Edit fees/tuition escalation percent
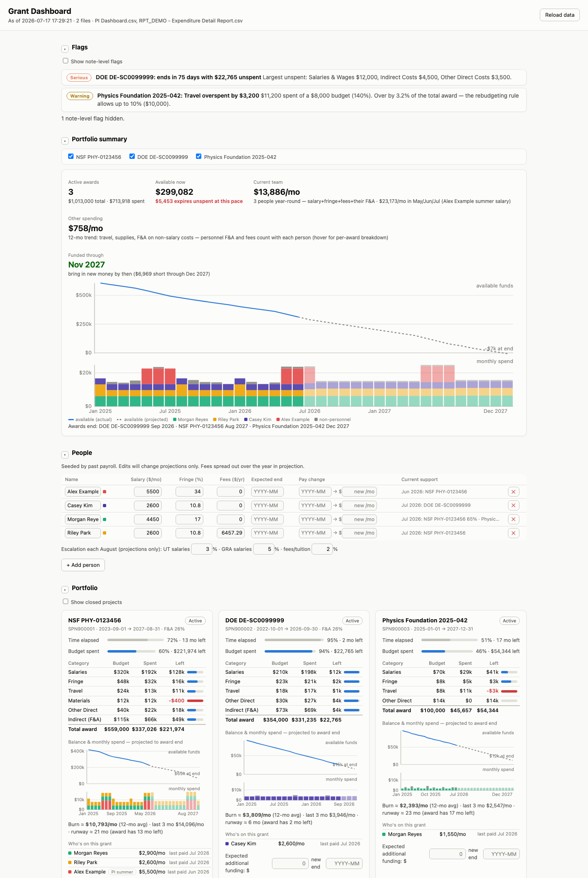 (322, 549)
